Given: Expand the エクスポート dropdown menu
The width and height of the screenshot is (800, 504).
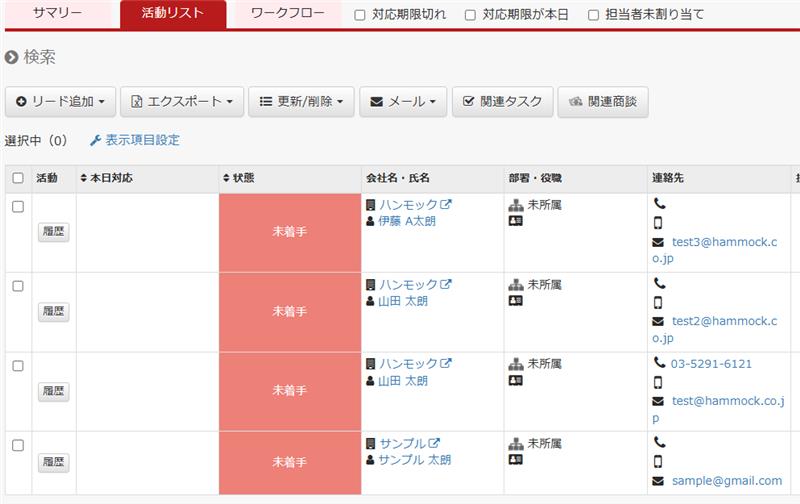Looking at the screenshot, I should pyautogui.click(x=181, y=101).
